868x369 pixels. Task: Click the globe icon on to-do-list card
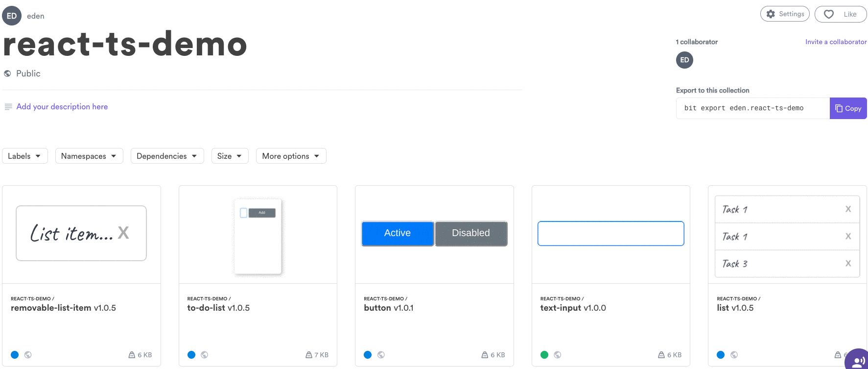[205, 355]
